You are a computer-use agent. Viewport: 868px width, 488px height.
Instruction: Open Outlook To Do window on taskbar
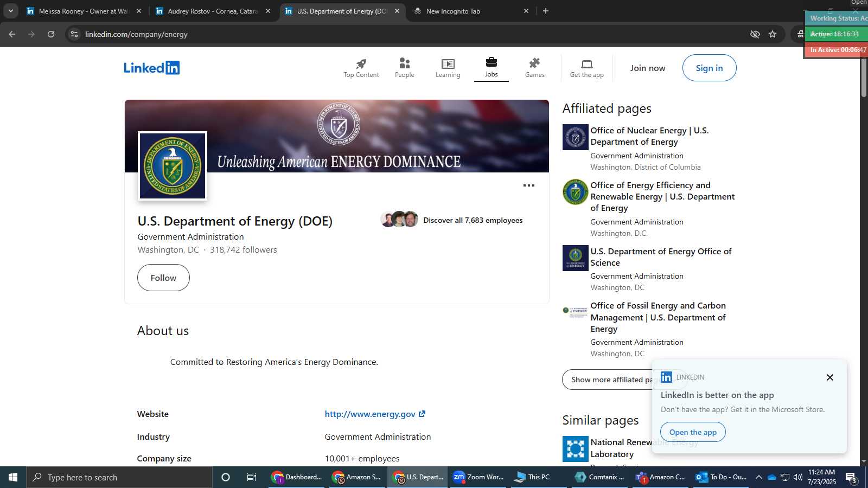[722, 477]
